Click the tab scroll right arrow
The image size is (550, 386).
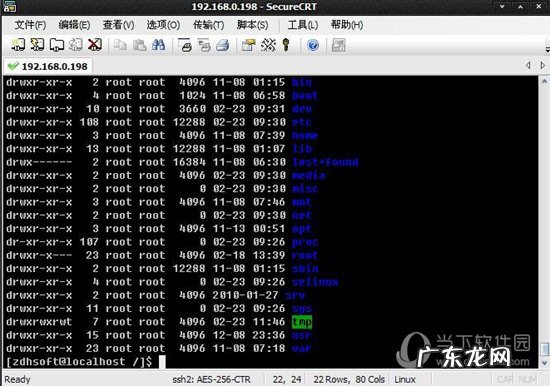pyautogui.click(x=543, y=65)
